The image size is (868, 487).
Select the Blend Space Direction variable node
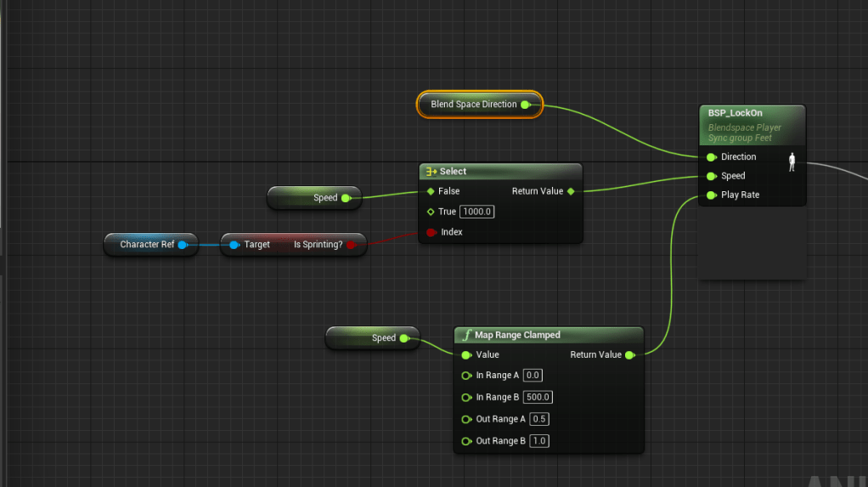click(x=473, y=105)
